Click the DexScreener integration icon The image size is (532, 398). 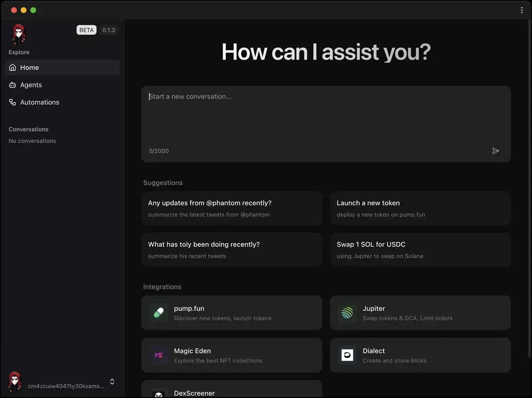coord(158,394)
